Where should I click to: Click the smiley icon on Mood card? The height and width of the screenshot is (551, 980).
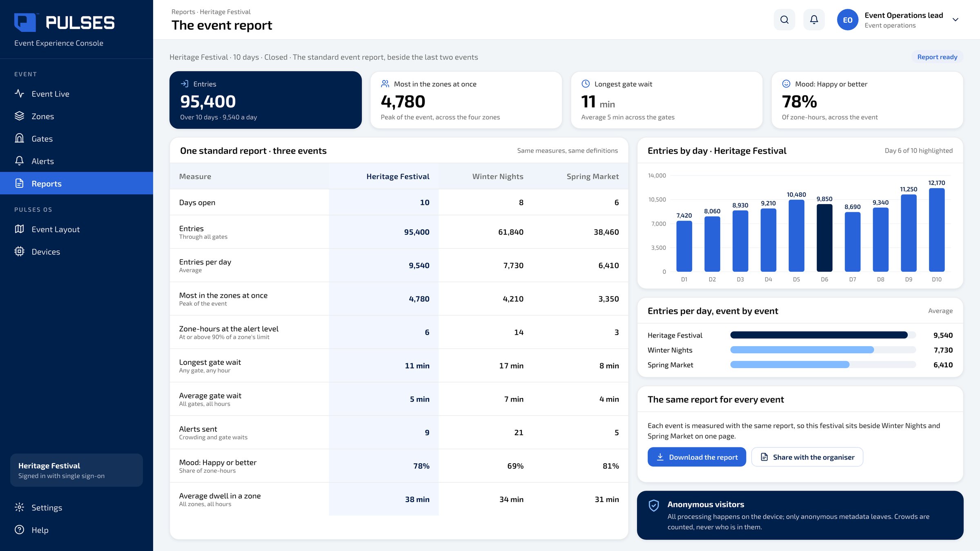(786, 84)
